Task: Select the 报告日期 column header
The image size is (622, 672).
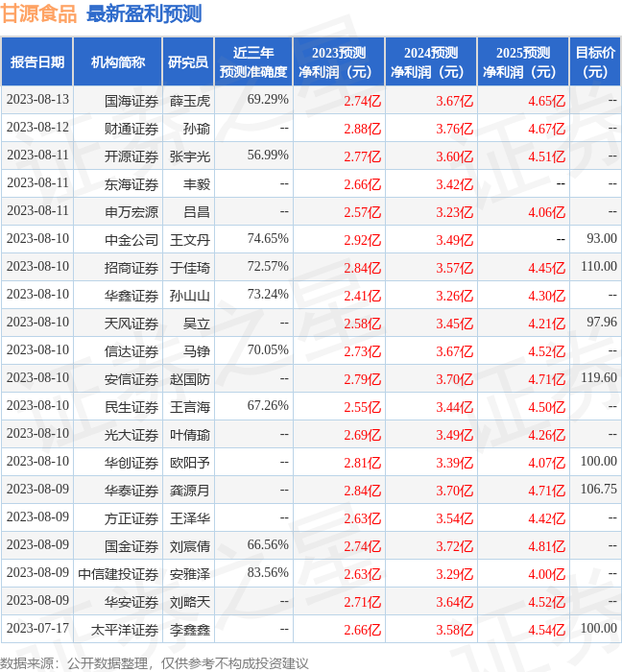Action: point(37,62)
